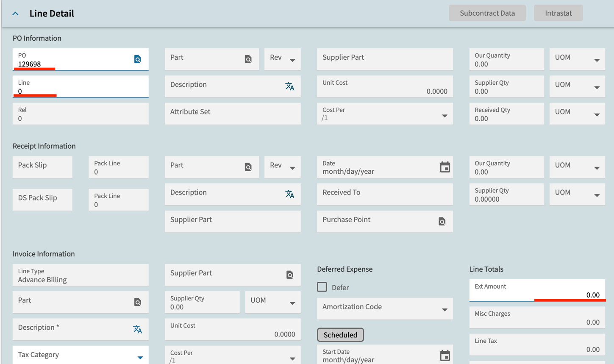
Task: Click PO Information Our Quantity field
Action: (507, 59)
